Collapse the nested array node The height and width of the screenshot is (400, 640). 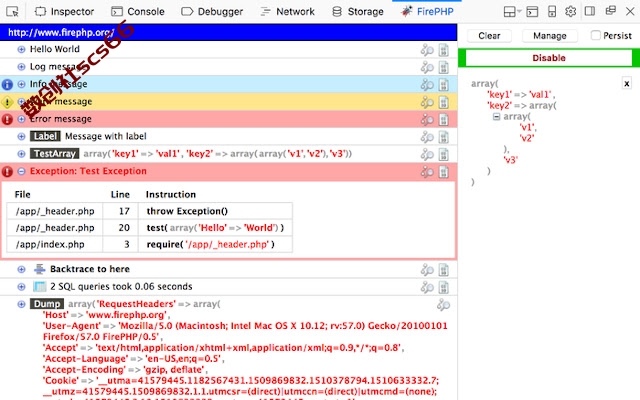(x=496, y=117)
